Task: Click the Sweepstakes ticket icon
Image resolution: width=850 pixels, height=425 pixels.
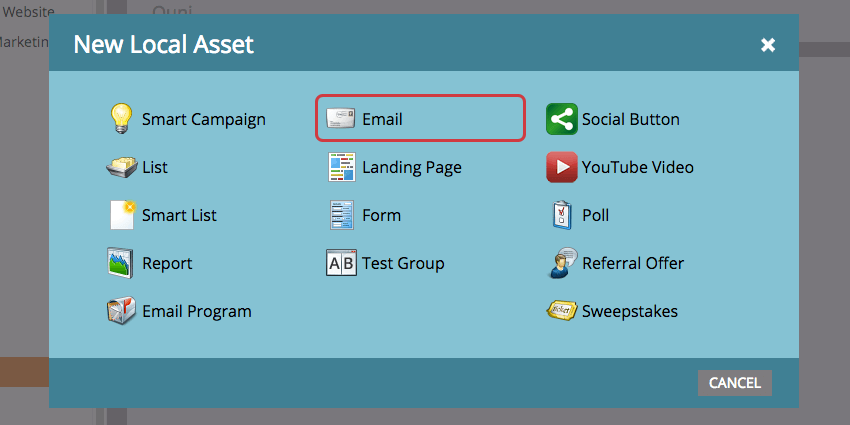Action: tap(562, 311)
